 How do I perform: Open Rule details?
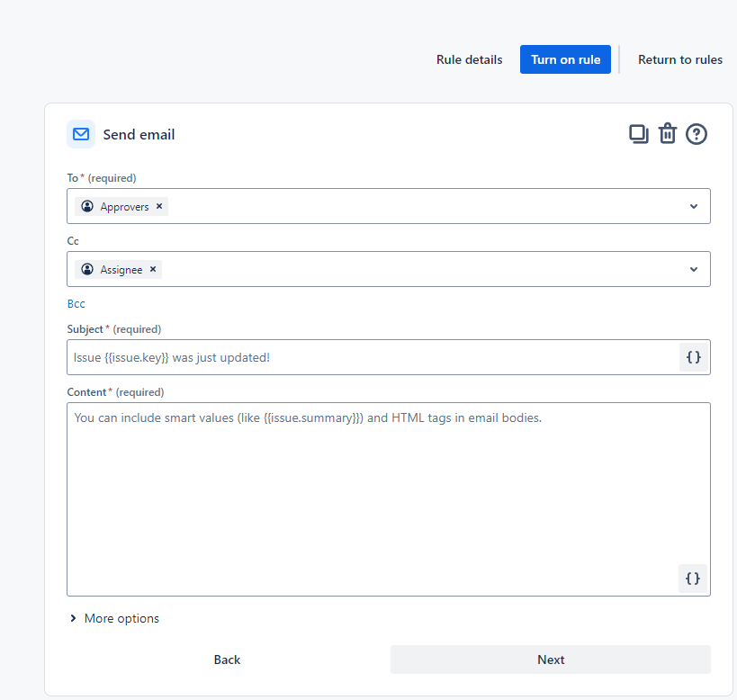[469, 59]
